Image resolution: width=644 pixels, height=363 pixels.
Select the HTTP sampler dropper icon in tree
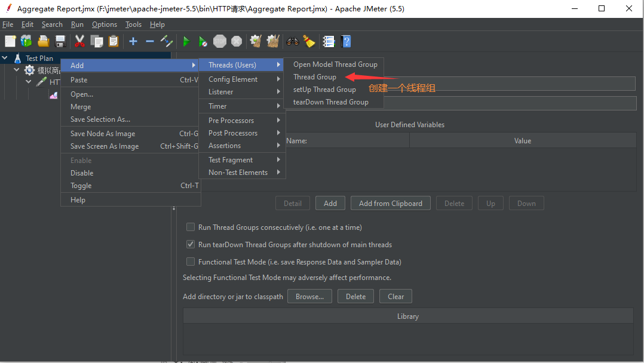[x=41, y=82]
